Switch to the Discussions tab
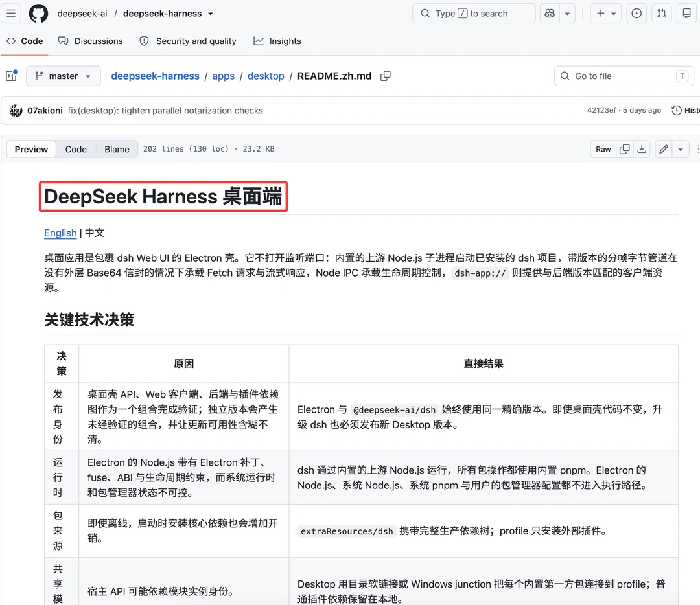 [90, 41]
